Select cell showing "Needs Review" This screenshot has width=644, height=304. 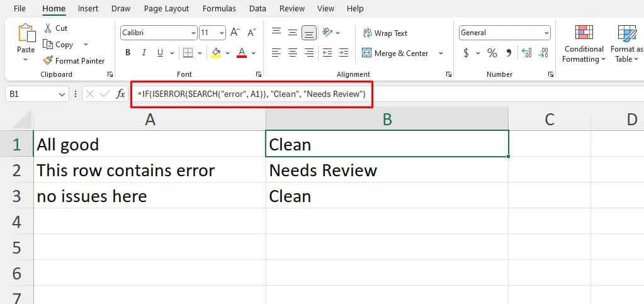coord(387,170)
